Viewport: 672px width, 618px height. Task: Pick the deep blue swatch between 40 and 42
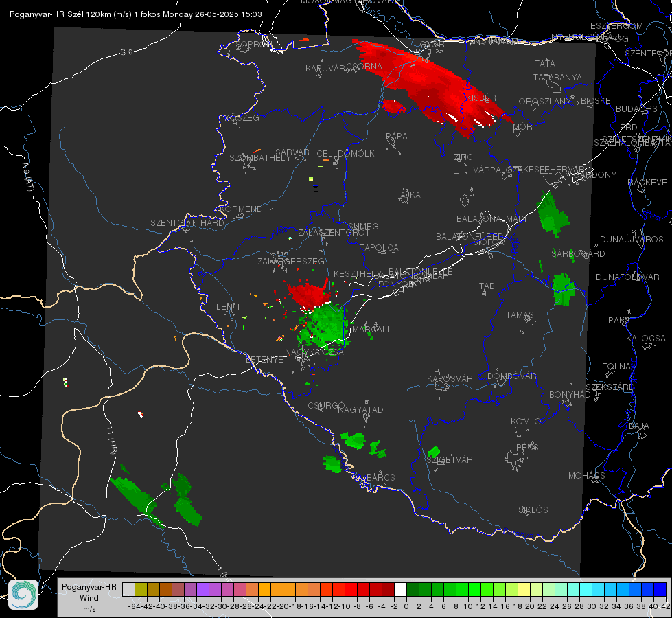660,589
